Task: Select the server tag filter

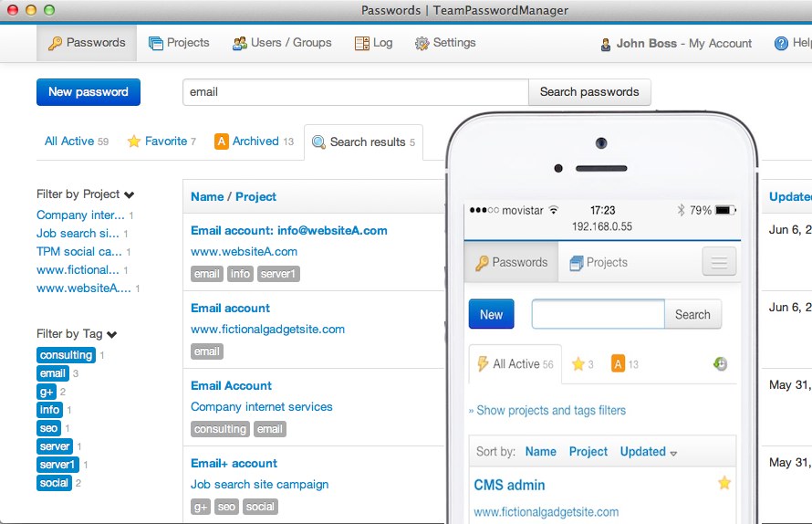Action: 55,446
